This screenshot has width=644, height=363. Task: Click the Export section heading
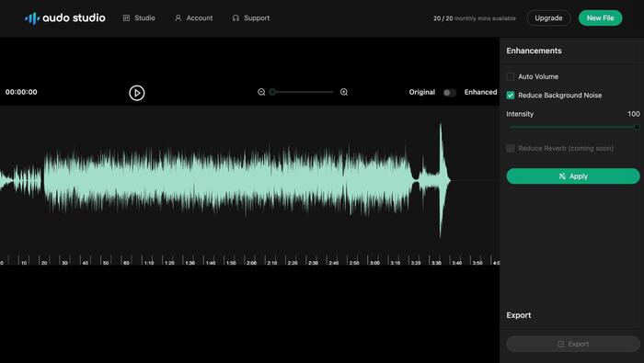coord(518,315)
